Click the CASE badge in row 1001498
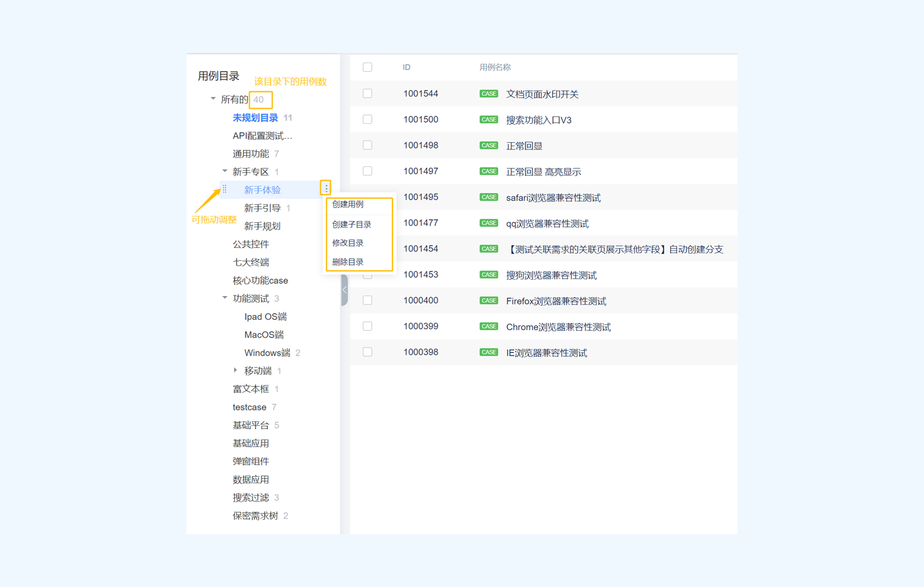Screen dimensions: 924x587 (488, 145)
